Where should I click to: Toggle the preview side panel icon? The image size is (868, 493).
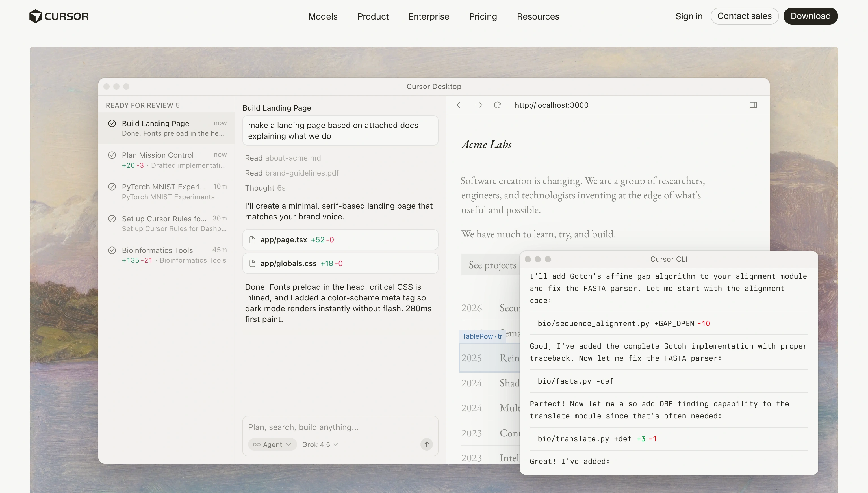coord(753,105)
